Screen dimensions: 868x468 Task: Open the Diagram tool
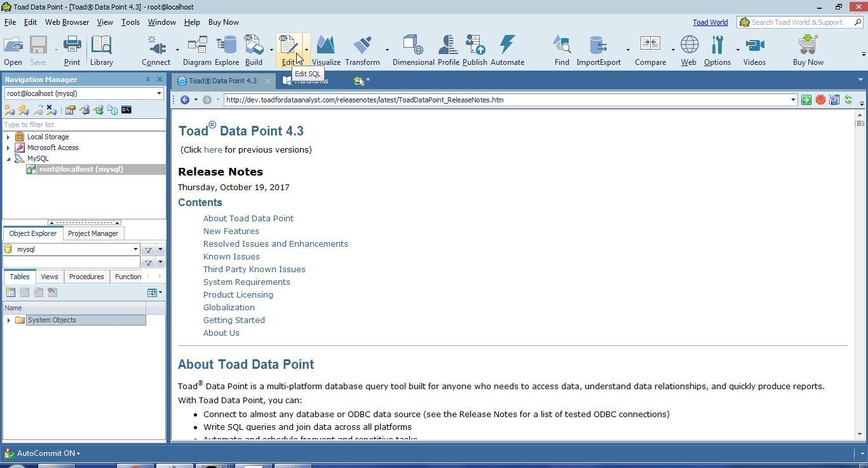[197, 50]
